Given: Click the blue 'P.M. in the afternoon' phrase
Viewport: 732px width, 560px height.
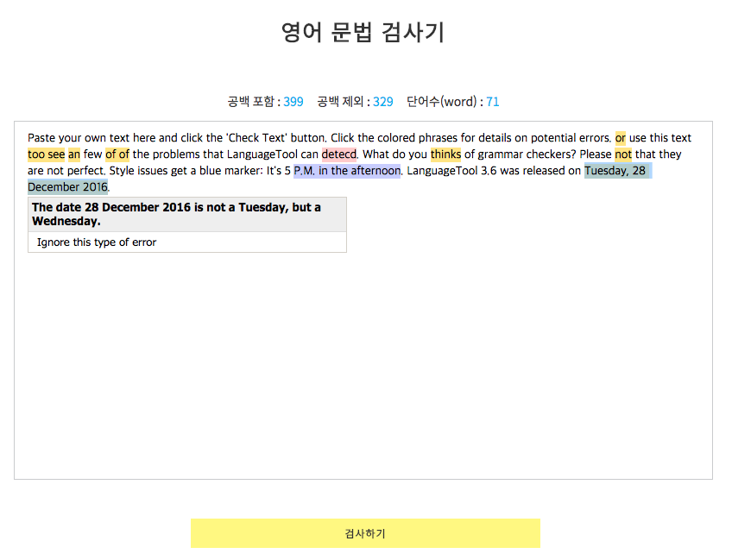Looking at the screenshot, I should (x=347, y=171).
